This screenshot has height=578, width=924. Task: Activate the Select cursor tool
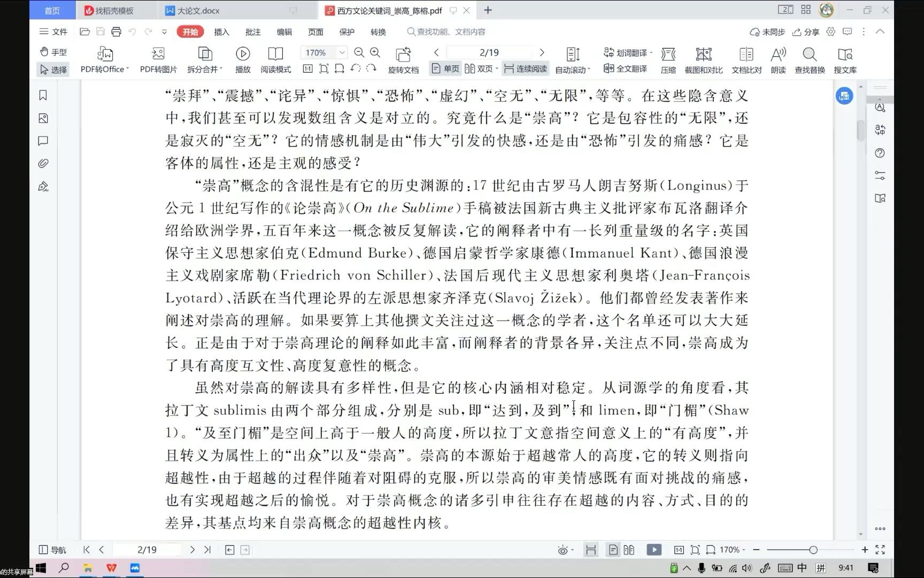(53, 70)
